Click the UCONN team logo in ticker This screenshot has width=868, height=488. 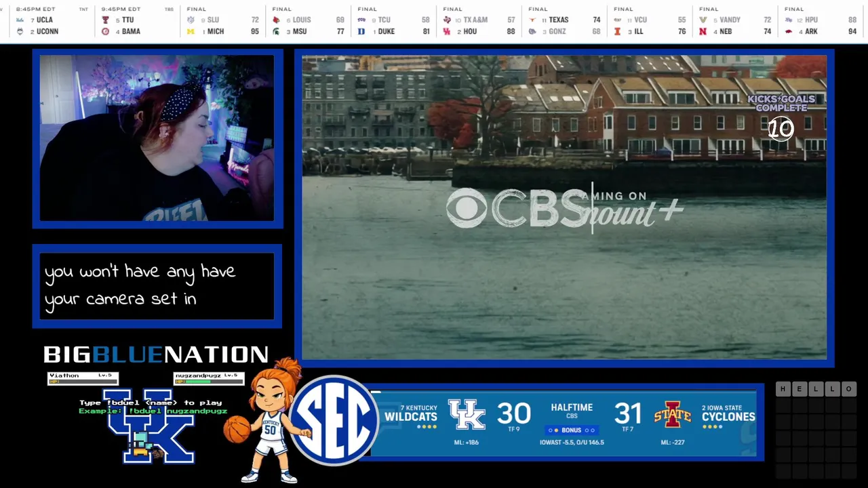pyautogui.click(x=20, y=32)
